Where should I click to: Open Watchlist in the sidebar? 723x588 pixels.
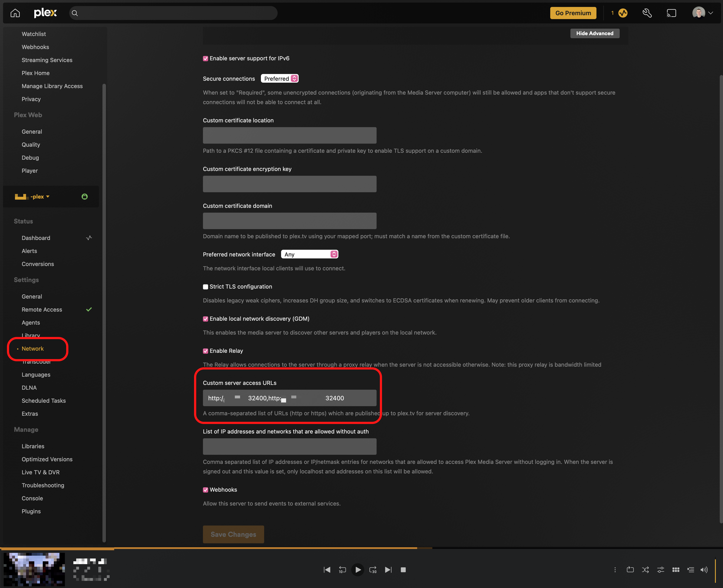[34, 34]
